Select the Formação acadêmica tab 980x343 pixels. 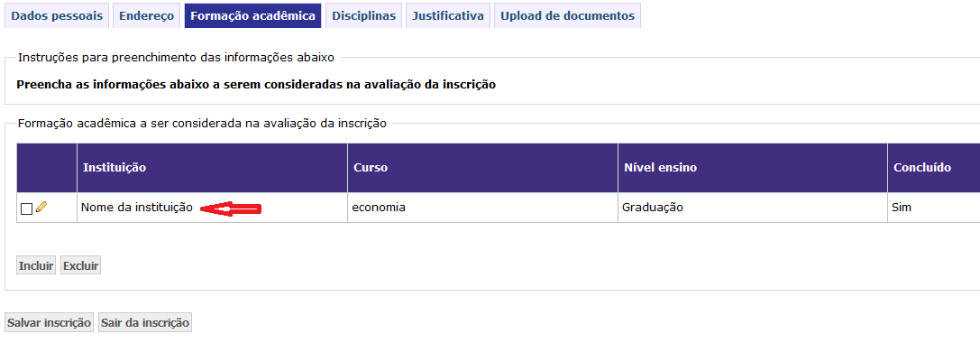click(x=252, y=15)
